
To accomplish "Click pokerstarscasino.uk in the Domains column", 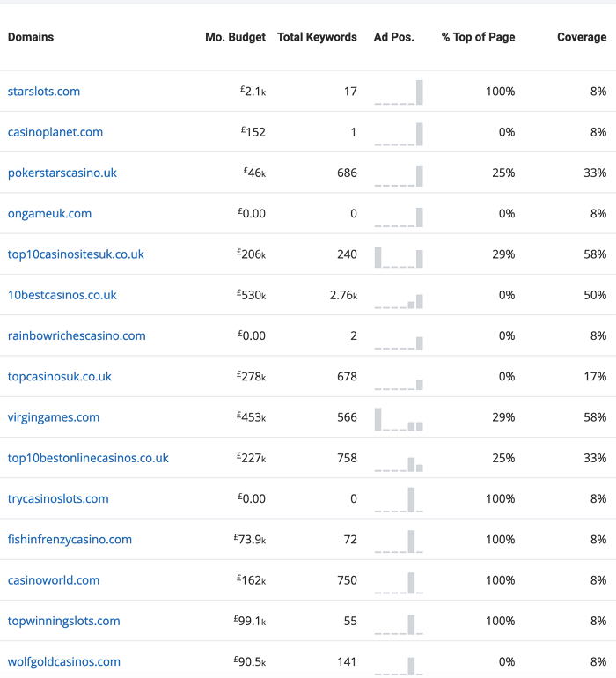I will tap(62, 173).
